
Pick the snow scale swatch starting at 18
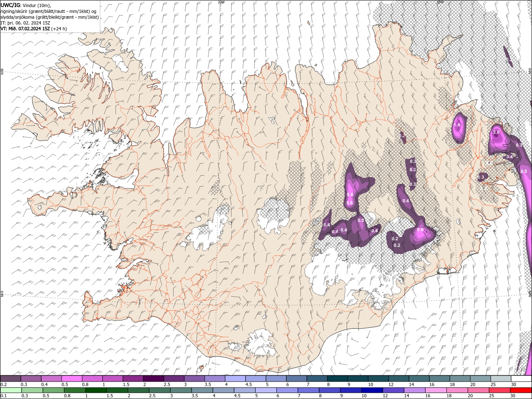[x=460, y=379]
